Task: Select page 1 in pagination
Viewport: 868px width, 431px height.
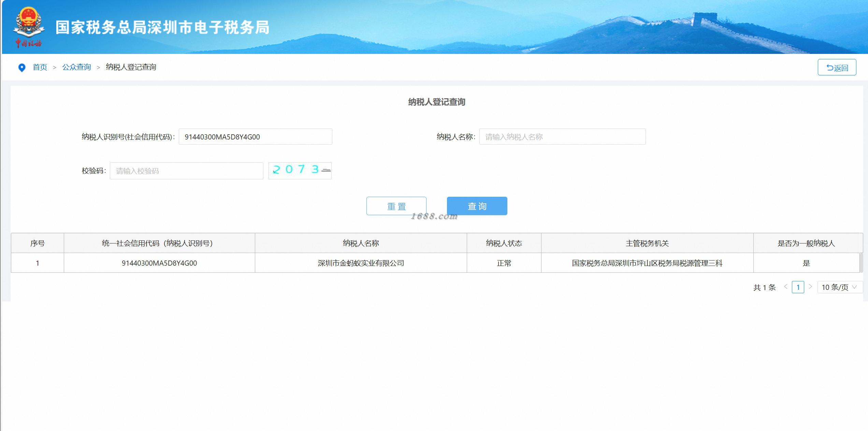Action: pos(798,287)
